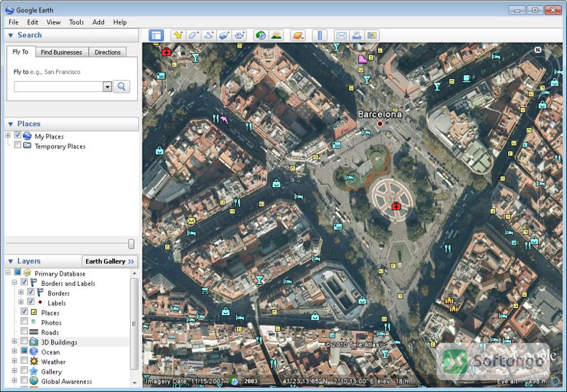Show sunlight across the landscape icon
This screenshot has height=392, width=567.
[x=276, y=35]
